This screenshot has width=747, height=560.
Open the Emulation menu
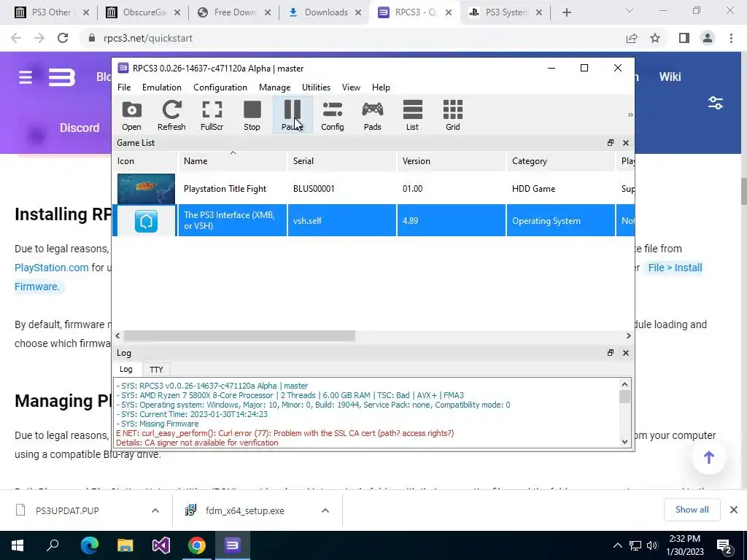[161, 87]
